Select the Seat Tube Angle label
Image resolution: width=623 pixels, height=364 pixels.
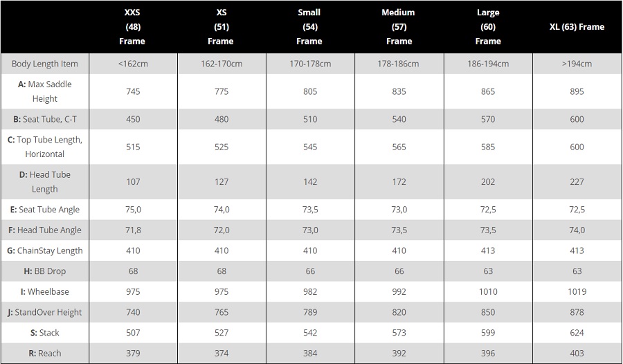pos(44,210)
